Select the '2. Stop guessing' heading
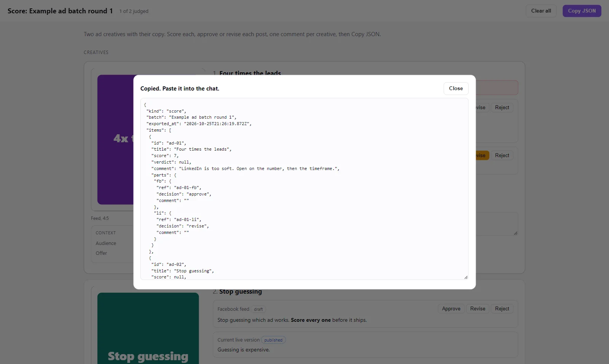609x364 pixels. pyautogui.click(x=237, y=292)
